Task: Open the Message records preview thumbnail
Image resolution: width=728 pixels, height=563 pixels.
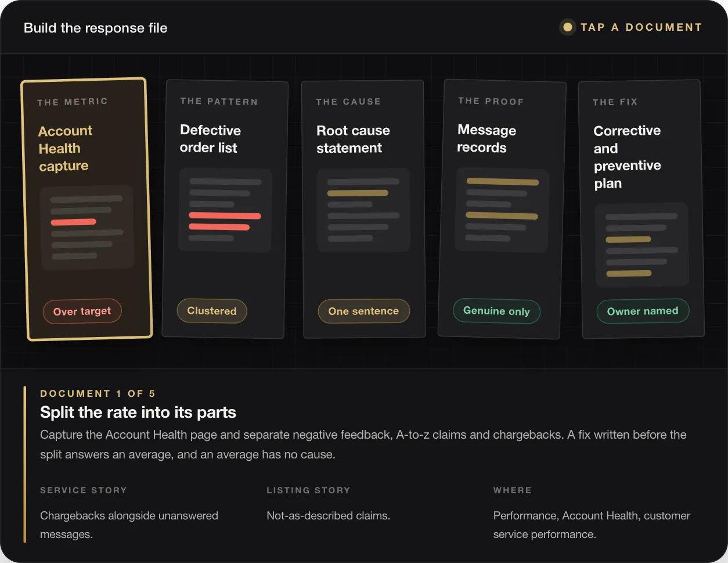Action: coord(502,210)
